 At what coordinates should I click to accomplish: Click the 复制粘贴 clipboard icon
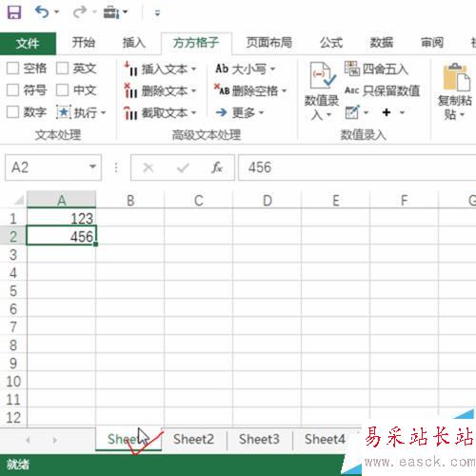point(457,76)
